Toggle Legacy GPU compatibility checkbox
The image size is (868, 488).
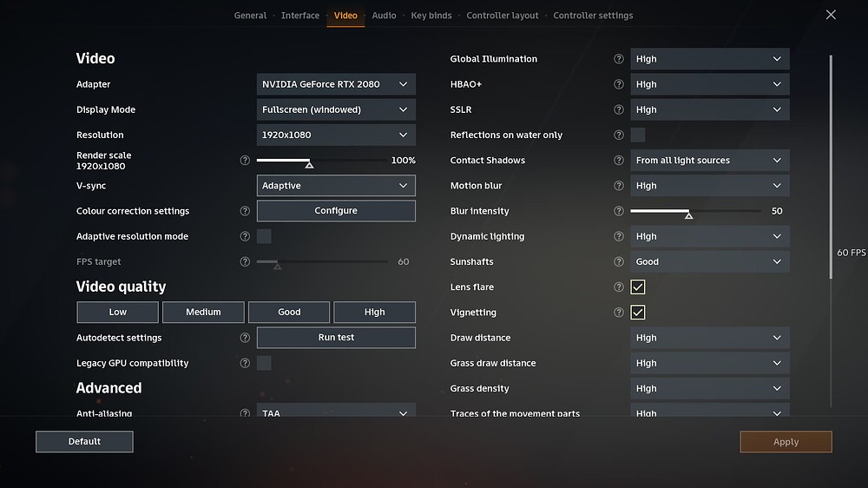pyautogui.click(x=264, y=363)
